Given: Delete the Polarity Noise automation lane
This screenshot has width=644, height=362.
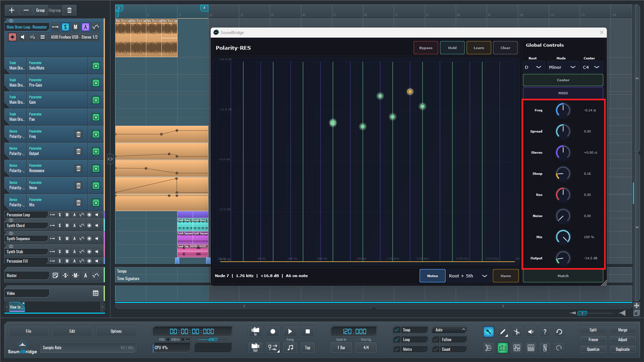Looking at the screenshot, I should tap(78, 186).
